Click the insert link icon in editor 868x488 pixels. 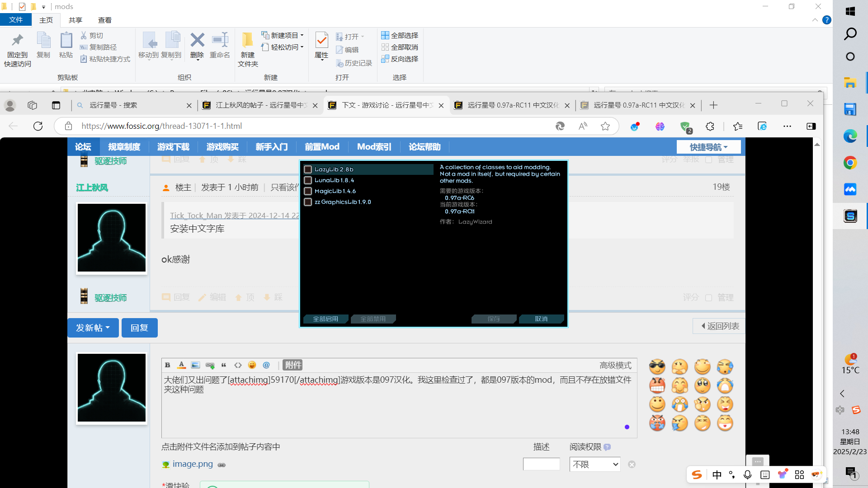[210, 365]
